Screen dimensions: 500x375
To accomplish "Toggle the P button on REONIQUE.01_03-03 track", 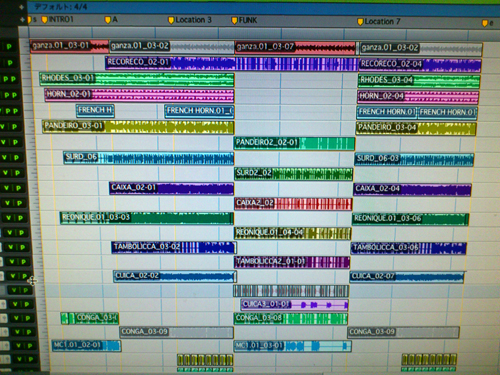I will tap(20, 218).
